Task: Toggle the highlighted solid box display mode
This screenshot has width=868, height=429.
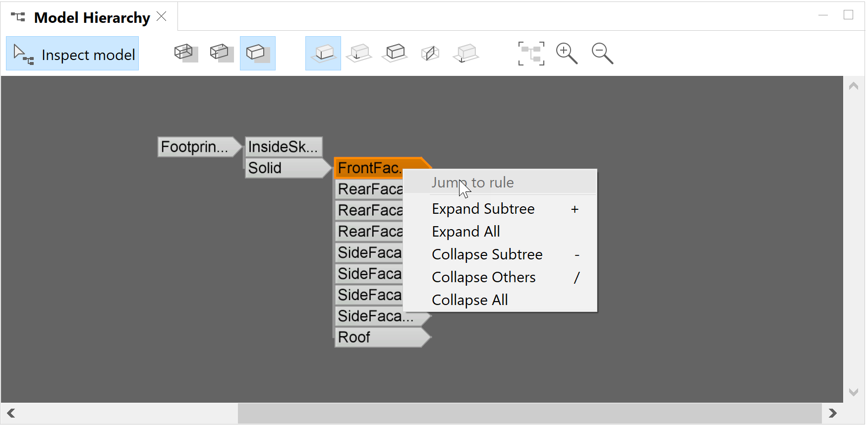Action: [257, 53]
